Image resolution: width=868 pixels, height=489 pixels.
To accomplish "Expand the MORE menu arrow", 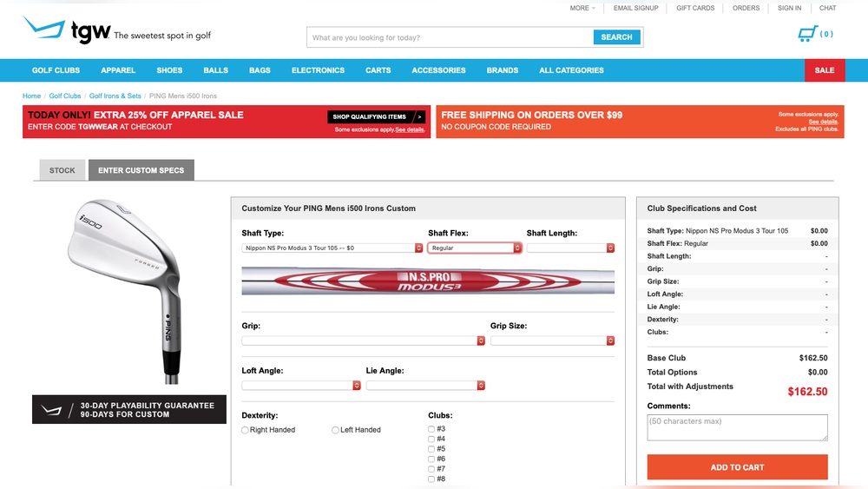I will [594, 9].
